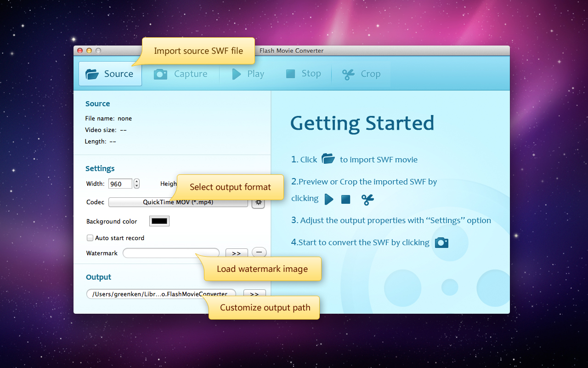This screenshot has width=588, height=368.
Task: Enable the Auto start record checkbox
Action: [90, 238]
